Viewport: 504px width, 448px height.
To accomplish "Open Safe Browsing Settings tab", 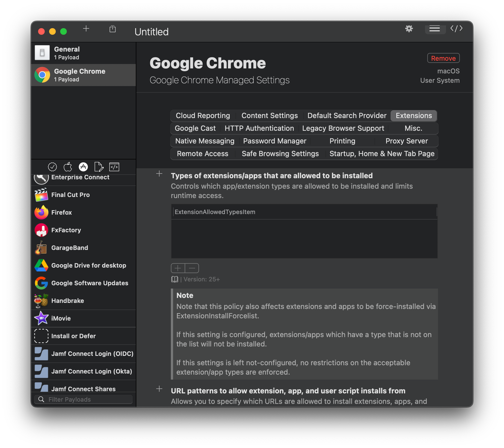I will click(280, 154).
